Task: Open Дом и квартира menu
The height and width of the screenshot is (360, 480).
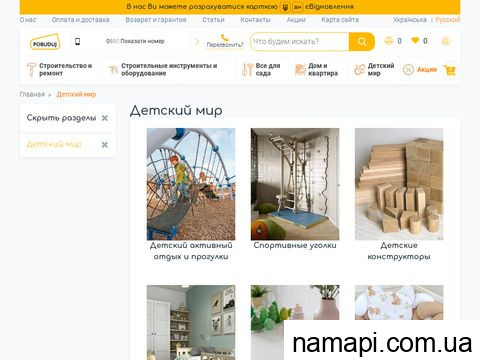Action: pos(323,69)
